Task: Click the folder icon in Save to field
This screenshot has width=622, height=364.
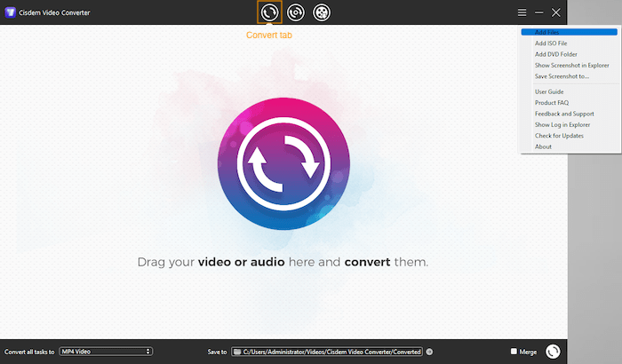Action: coord(237,352)
